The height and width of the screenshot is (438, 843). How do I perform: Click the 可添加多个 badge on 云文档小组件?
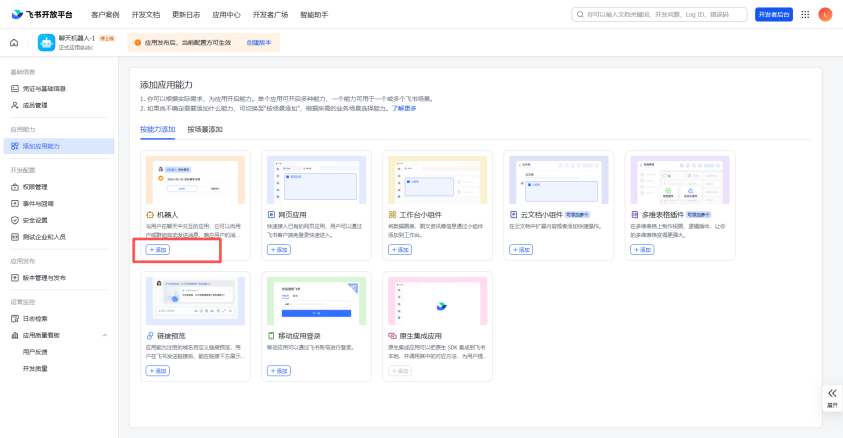click(x=578, y=214)
